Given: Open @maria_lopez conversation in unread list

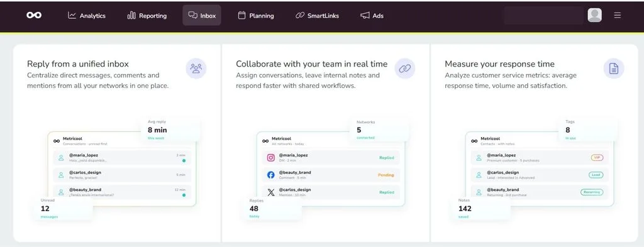Looking at the screenshot, I should tap(122, 158).
